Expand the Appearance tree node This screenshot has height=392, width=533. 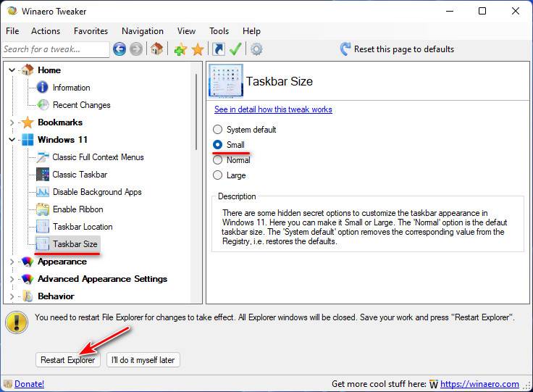[12, 262]
